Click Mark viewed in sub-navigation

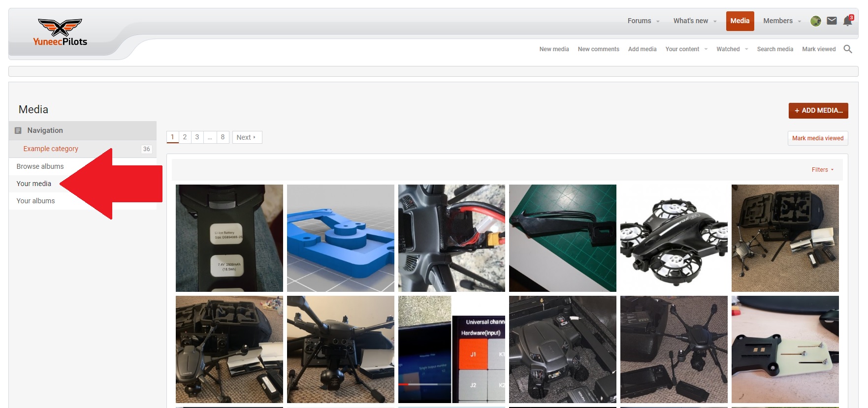coord(819,49)
